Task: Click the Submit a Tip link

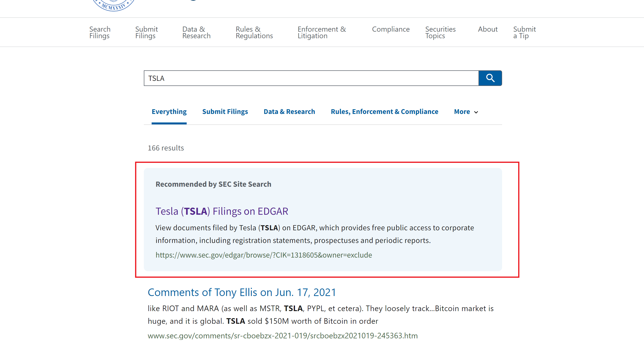Action: click(x=524, y=32)
